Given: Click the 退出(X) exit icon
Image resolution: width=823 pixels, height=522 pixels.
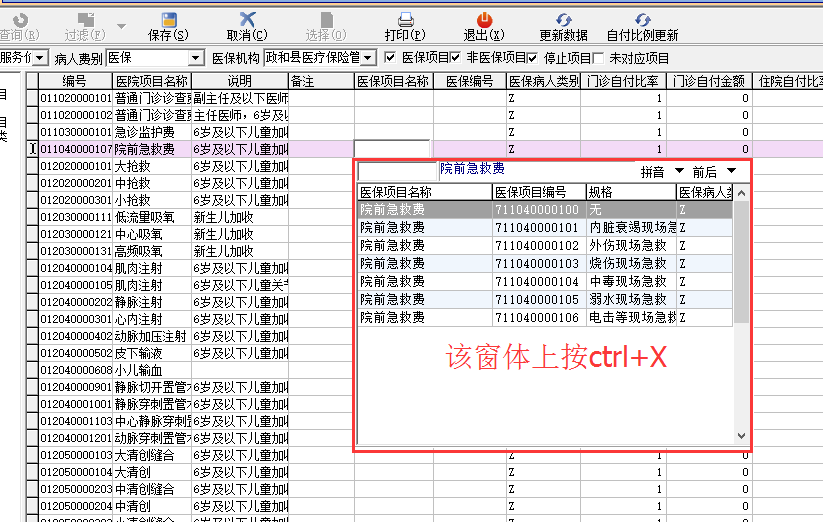Looking at the screenshot, I should click(x=484, y=20).
